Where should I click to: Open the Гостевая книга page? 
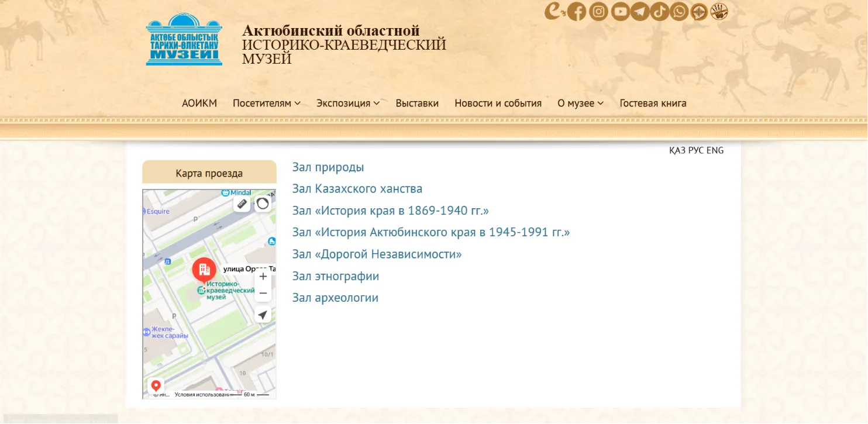653,104
